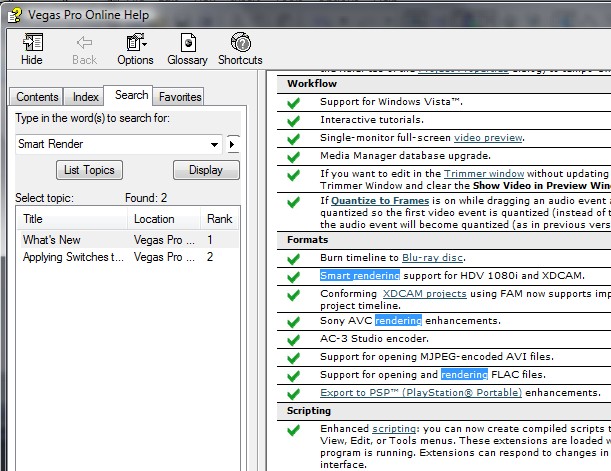Switch to the Index tab
The width and height of the screenshot is (611, 471).
click(x=85, y=97)
